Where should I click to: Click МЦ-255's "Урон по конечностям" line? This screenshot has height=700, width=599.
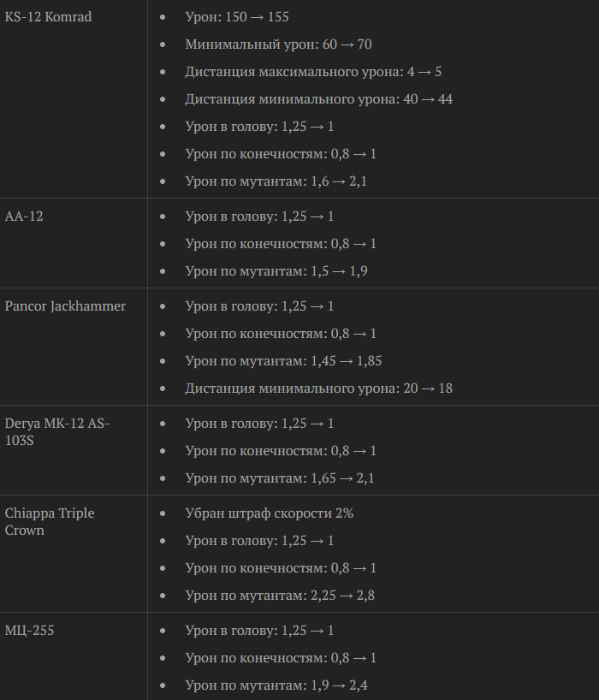[281, 658]
